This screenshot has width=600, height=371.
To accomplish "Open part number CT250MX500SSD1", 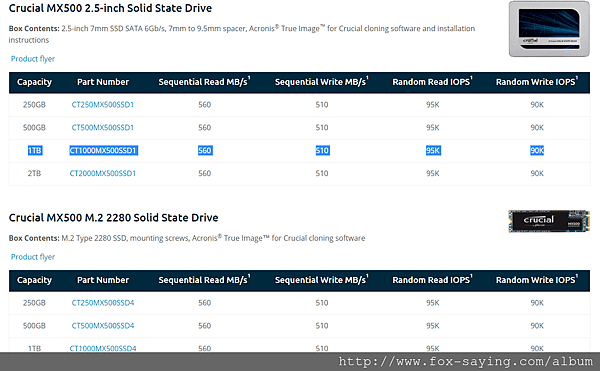I will [x=103, y=105].
